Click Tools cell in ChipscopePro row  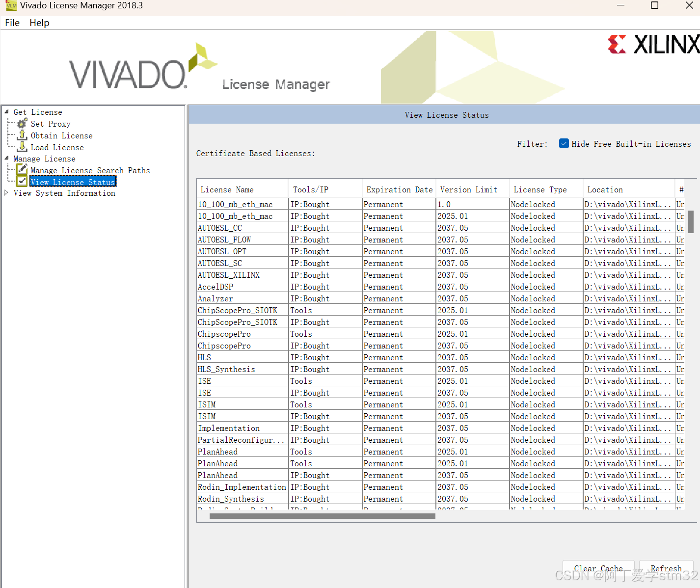[x=325, y=334]
